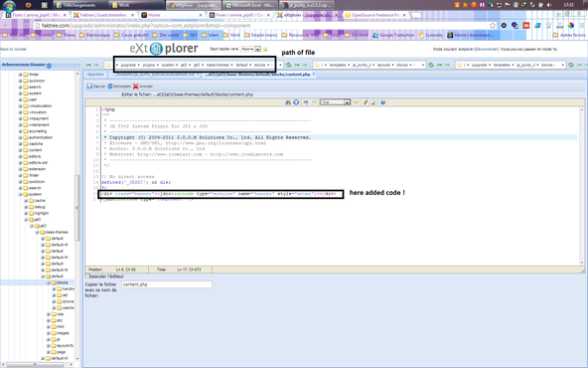Switch to the 'Home' browser tab
Screen dimensions: 588x368
coord(172,15)
